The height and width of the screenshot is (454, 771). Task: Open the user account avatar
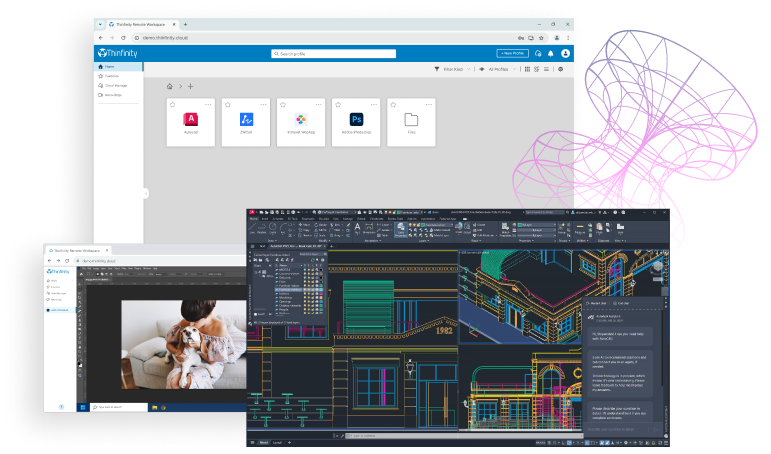click(565, 53)
